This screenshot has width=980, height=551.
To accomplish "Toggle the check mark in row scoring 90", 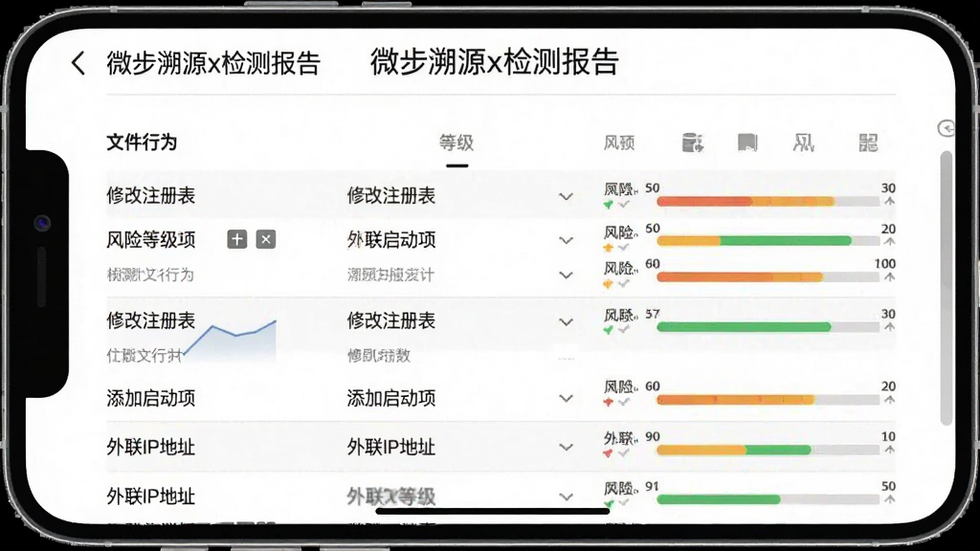I will click(624, 452).
